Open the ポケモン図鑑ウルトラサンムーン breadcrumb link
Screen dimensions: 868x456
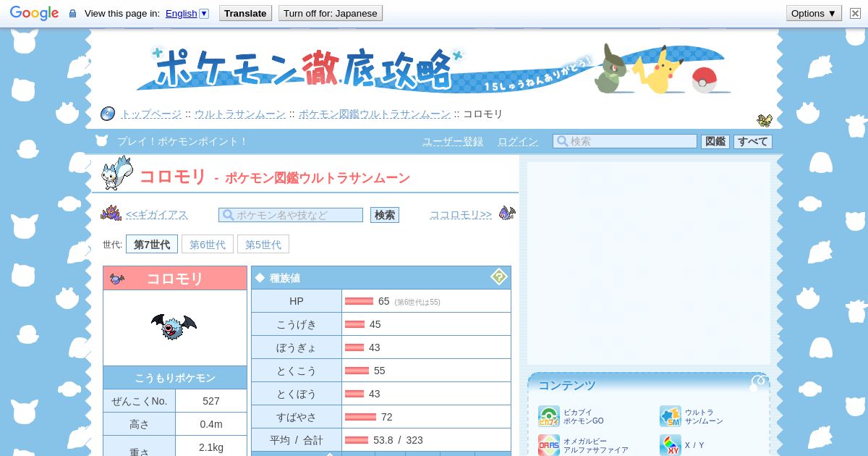pyautogui.click(x=374, y=114)
